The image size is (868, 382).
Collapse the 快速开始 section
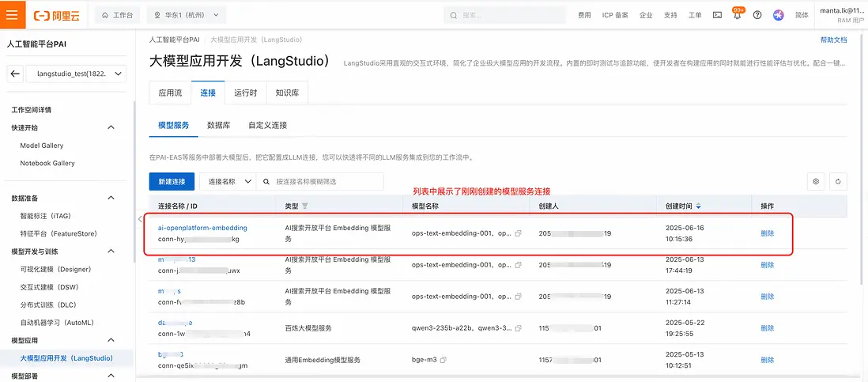point(111,127)
